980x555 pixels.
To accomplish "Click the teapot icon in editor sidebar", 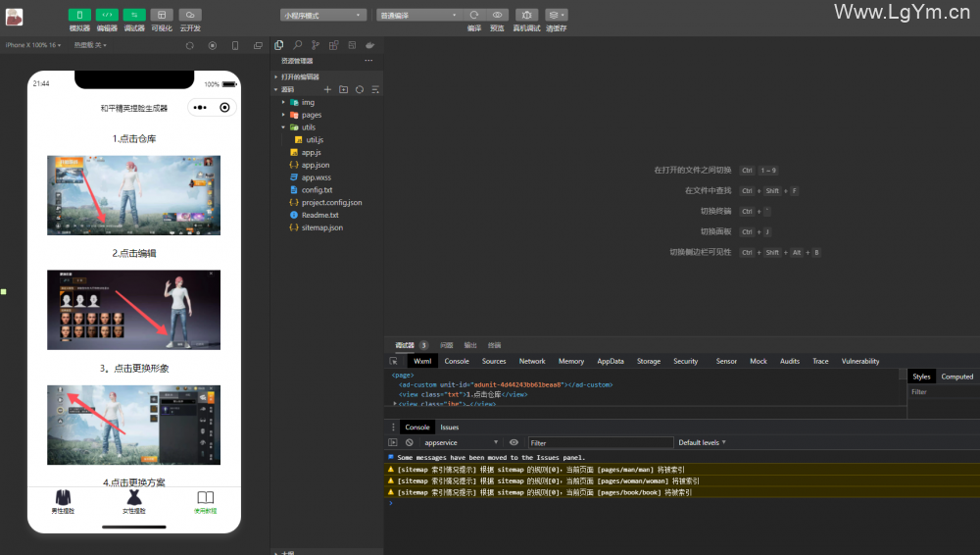I will [x=370, y=45].
